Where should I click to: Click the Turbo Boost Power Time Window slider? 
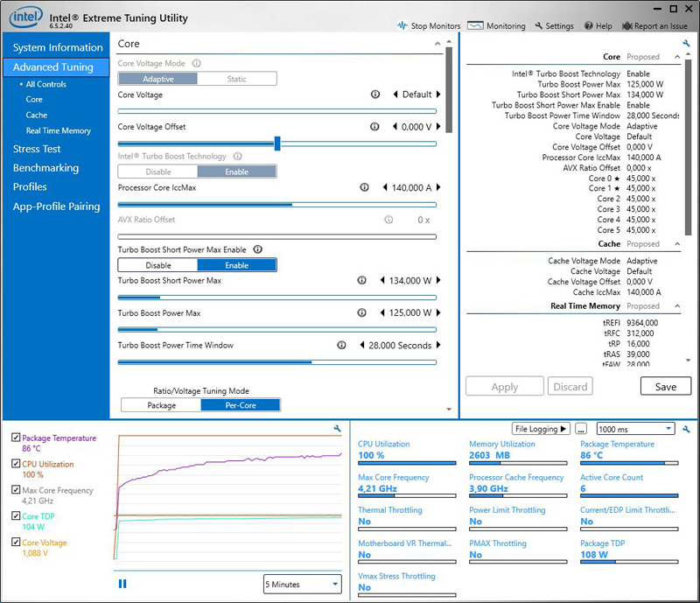click(x=277, y=362)
